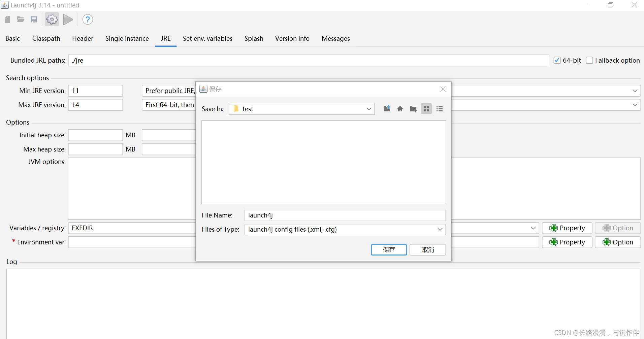Open the Header tab
Viewport: 644px width, 339px height.
coord(83,38)
